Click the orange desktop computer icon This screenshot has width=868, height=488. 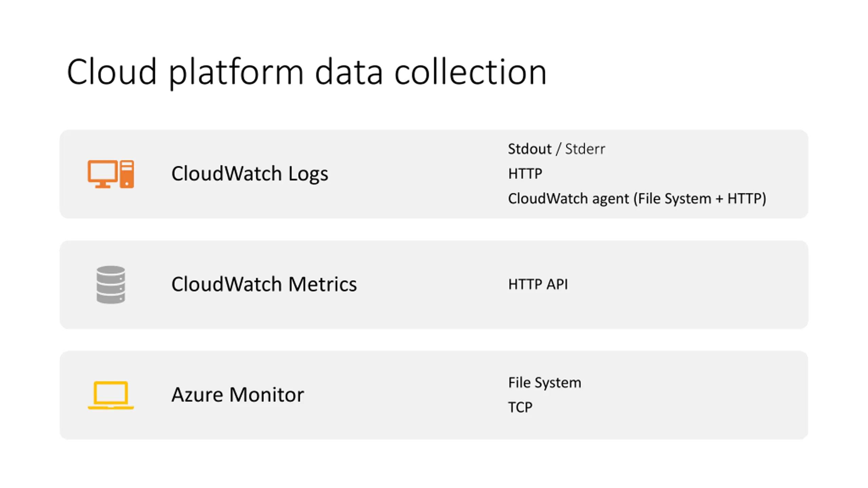111,174
